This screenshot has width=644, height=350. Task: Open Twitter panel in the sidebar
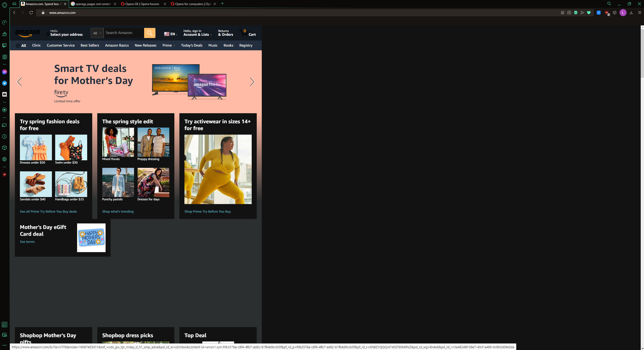pos(5,83)
